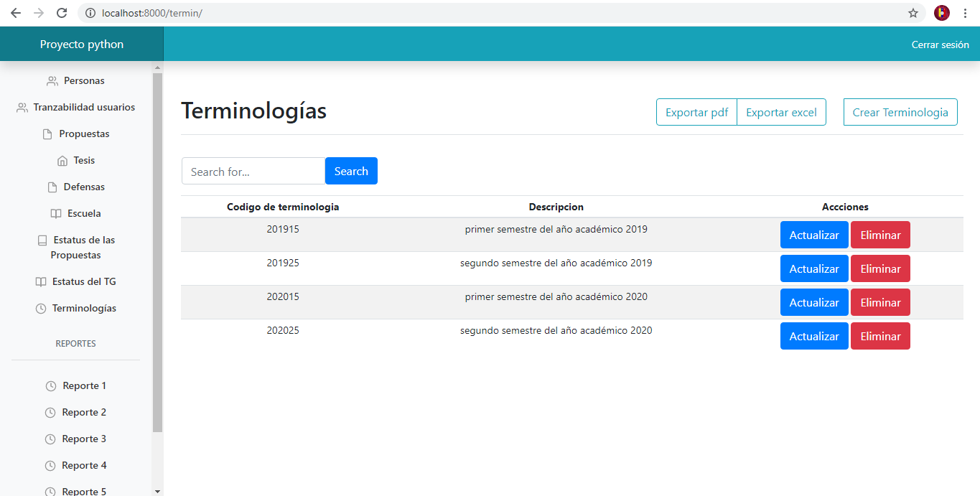The width and height of the screenshot is (980, 496).
Task: Click the Cerrar sesión link
Action: tap(940, 45)
